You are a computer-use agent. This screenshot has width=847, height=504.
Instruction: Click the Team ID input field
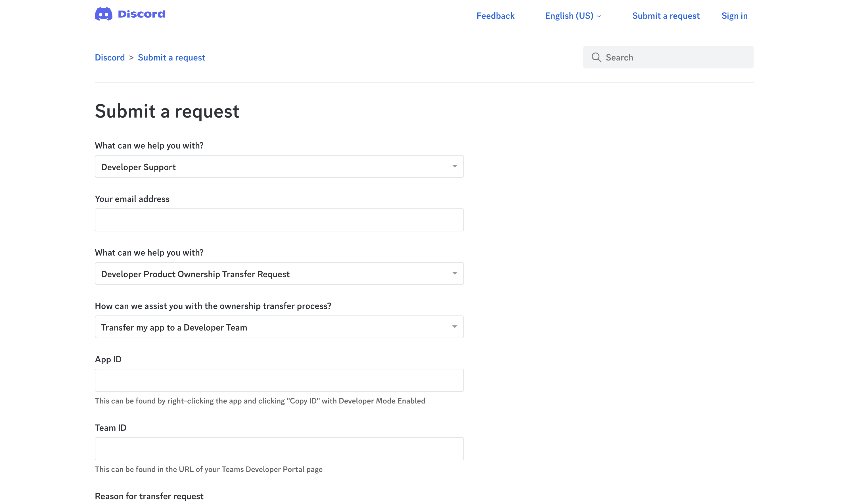pyautogui.click(x=279, y=449)
